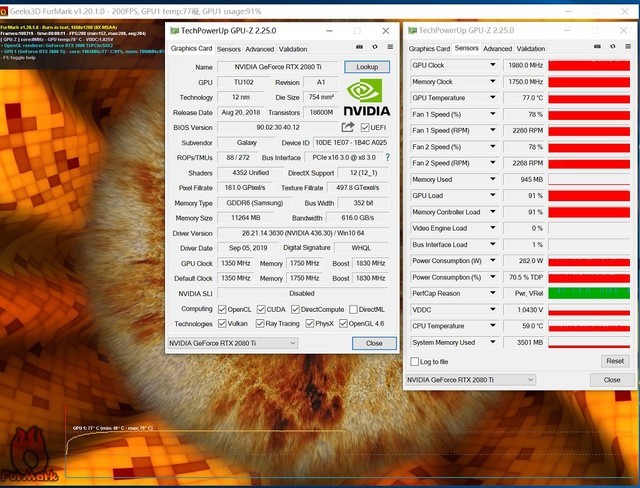This screenshot has width=640, height=488.
Task: Open the CPU Temperature dropdown arrow
Action: tap(493, 326)
